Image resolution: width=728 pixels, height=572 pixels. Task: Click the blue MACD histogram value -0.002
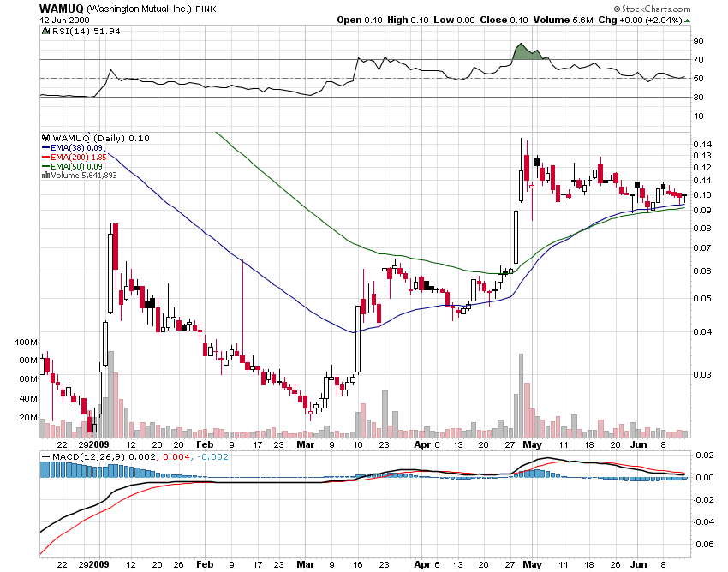(x=212, y=457)
